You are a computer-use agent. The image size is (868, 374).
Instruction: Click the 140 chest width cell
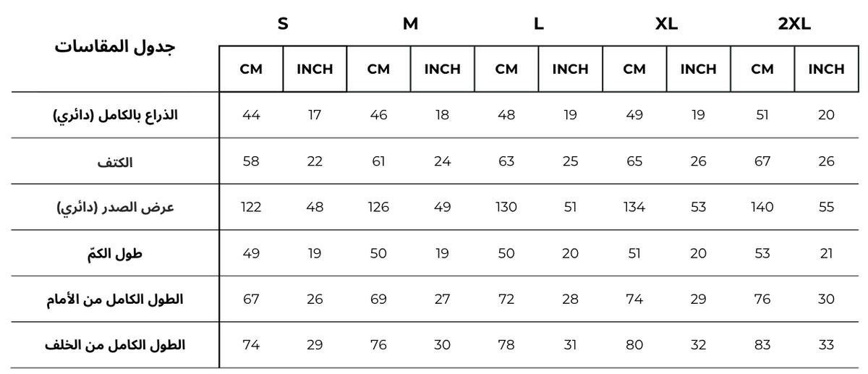click(x=762, y=208)
